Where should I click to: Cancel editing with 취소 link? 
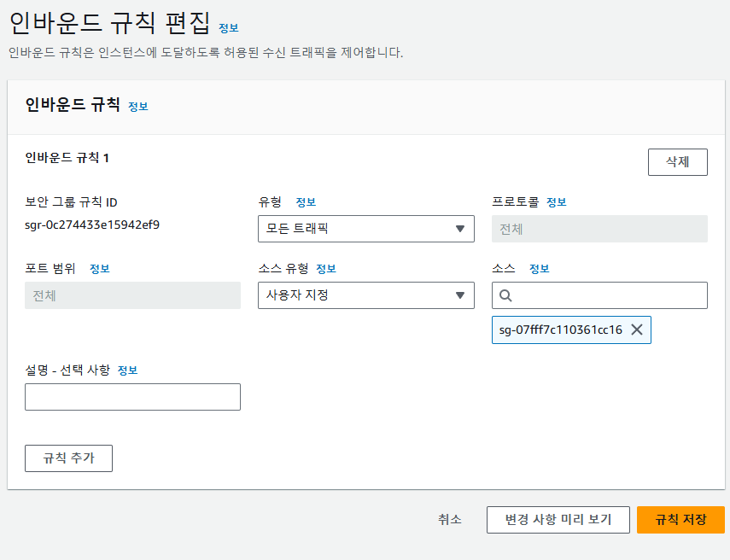coord(449,520)
